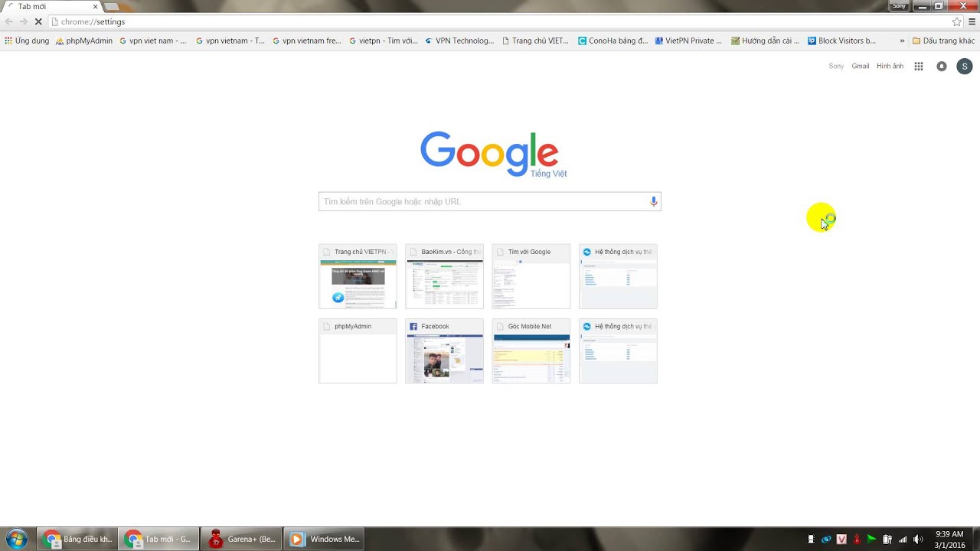The height and width of the screenshot is (551, 980).
Task: Click the volume speaker tray icon
Action: pyautogui.click(x=918, y=540)
